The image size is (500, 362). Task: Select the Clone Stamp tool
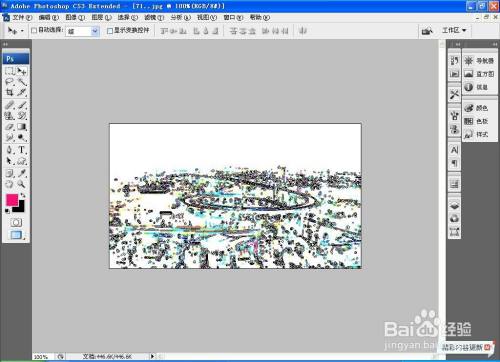[10, 116]
